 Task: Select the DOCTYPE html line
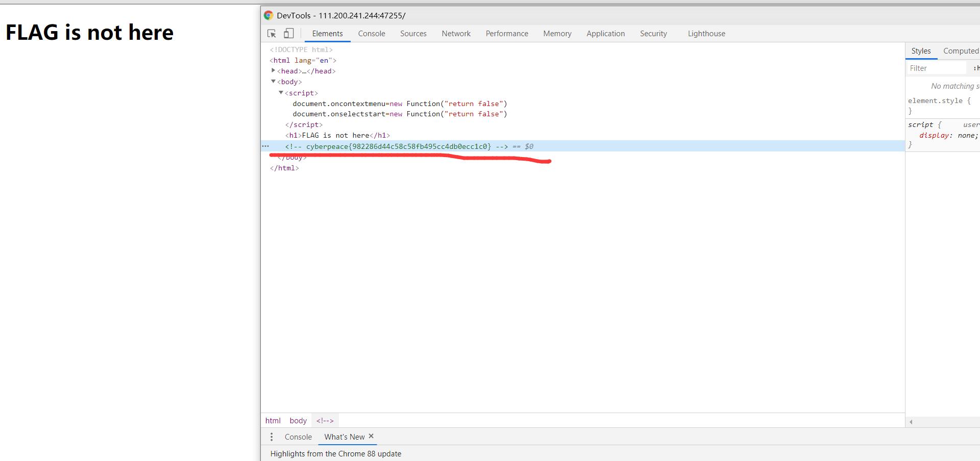point(301,49)
